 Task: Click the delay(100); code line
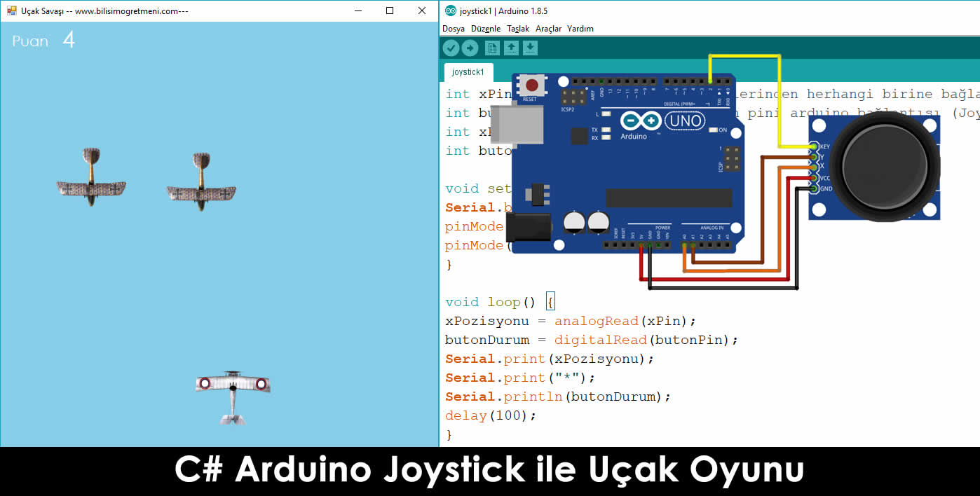(490, 415)
